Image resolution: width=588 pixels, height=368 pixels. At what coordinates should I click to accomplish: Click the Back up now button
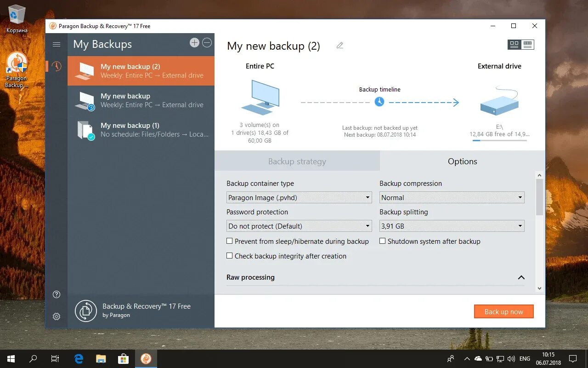[504, 311]
